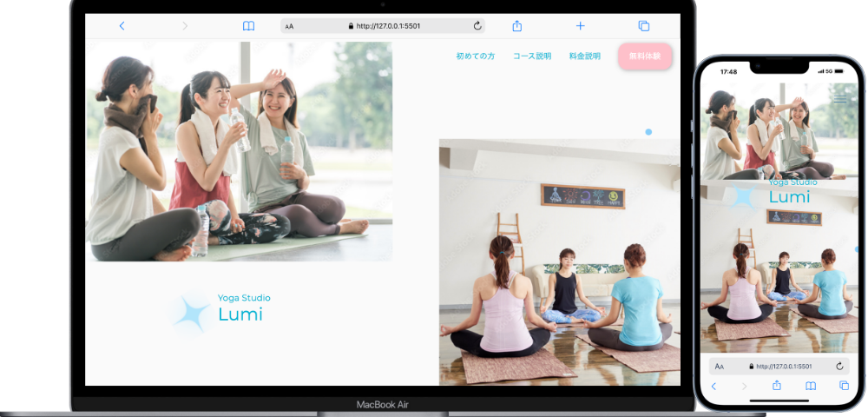This screenshot has height=417, width=868.
Task: Open bookmarks on the phone browser
Action: click(811, 386)
